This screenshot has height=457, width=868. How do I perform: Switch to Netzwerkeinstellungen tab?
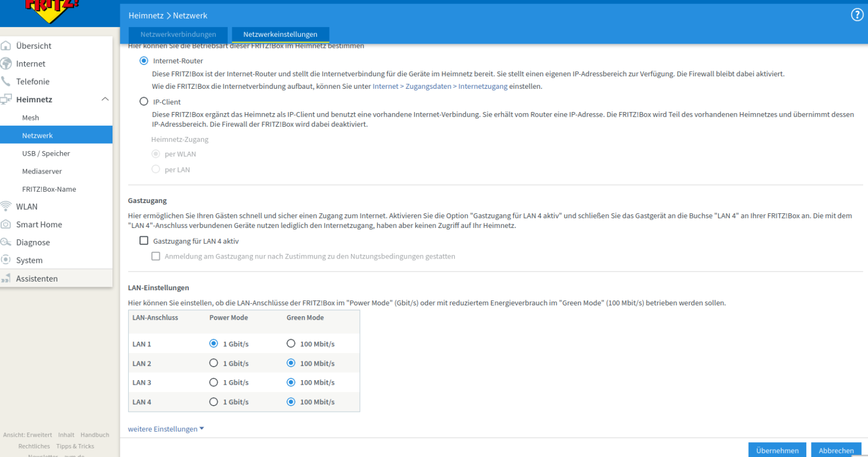tap(280, 35)
